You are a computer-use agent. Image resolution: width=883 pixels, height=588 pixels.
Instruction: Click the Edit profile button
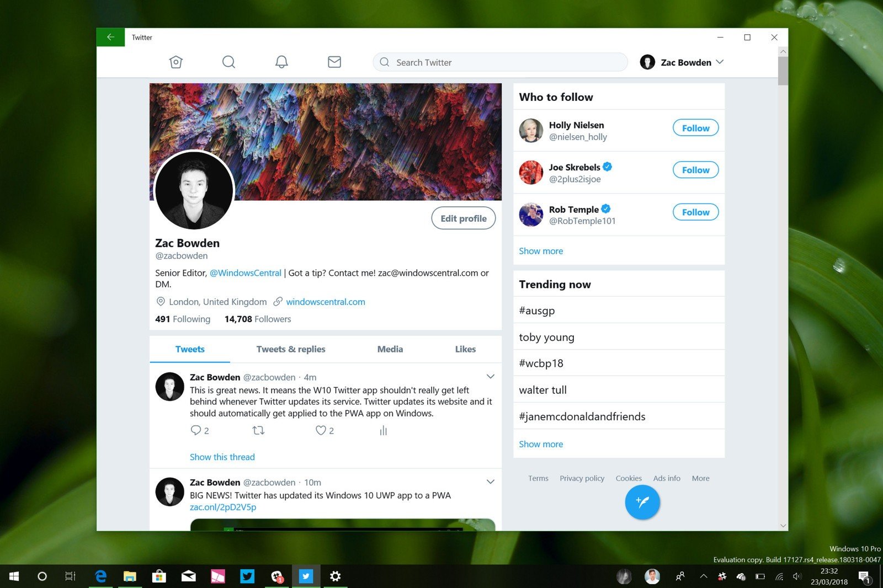point(464,218)
